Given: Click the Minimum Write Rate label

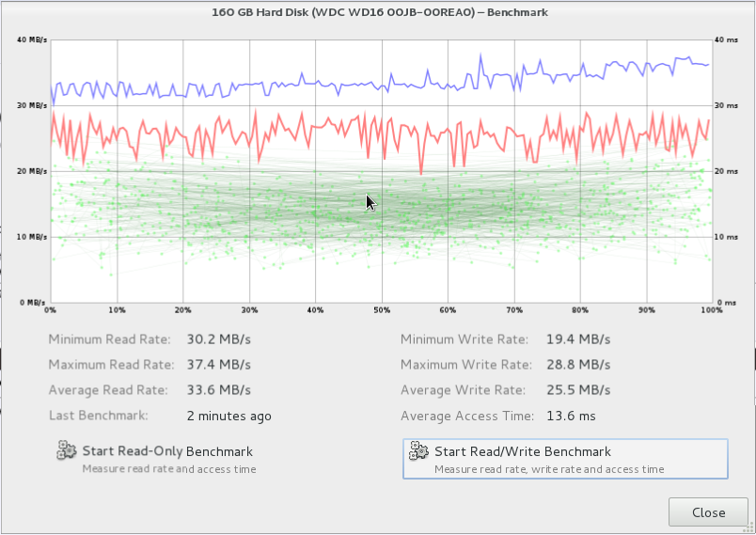Looking at the screenshot, I should tap(465, 339).
